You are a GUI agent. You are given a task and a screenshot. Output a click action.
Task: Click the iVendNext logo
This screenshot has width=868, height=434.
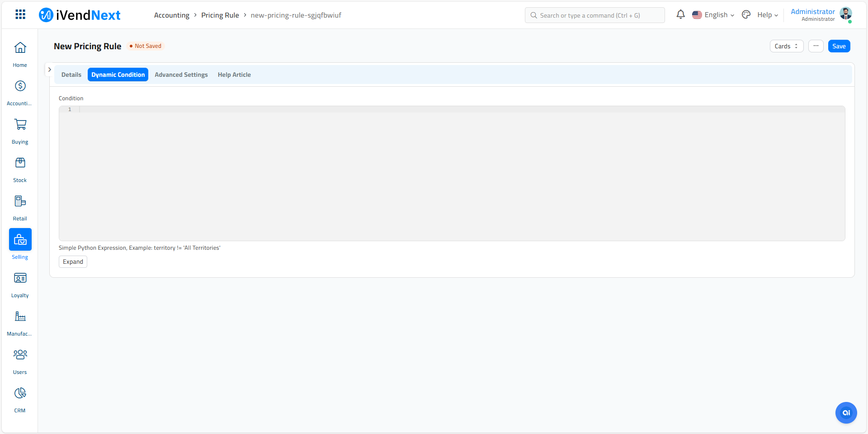(x=80, y=15)
